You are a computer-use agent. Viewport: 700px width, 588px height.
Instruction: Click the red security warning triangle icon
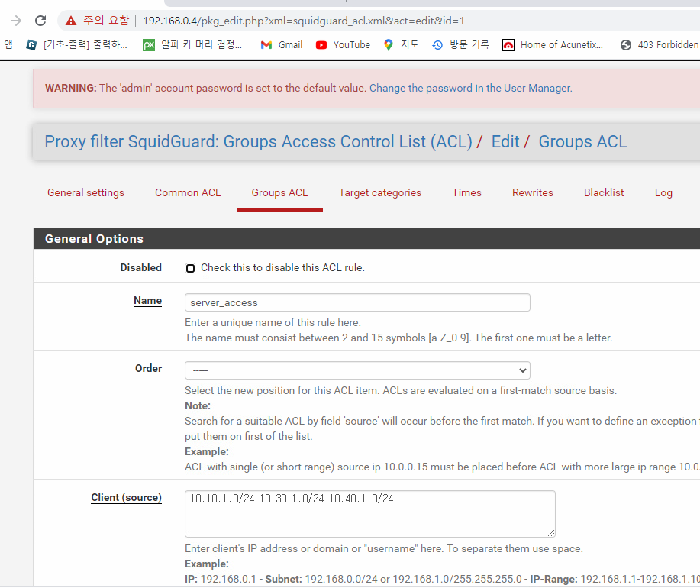point(70,21)
